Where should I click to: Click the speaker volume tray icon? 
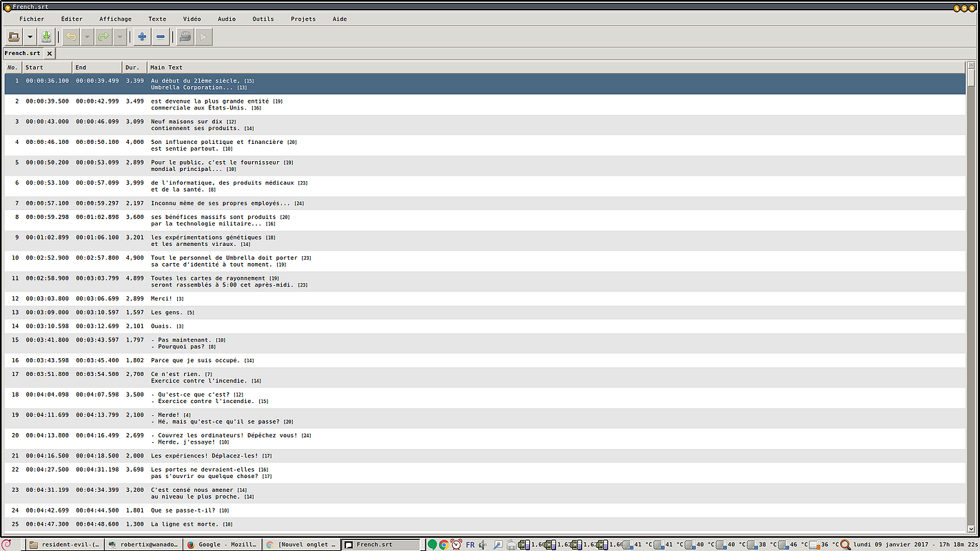(x=483, y=545)
